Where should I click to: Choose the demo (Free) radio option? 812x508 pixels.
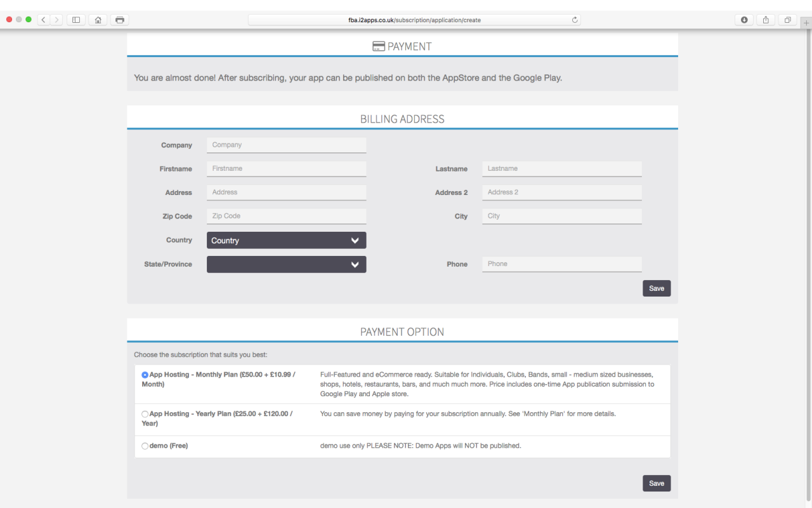(x=145, y=446)
